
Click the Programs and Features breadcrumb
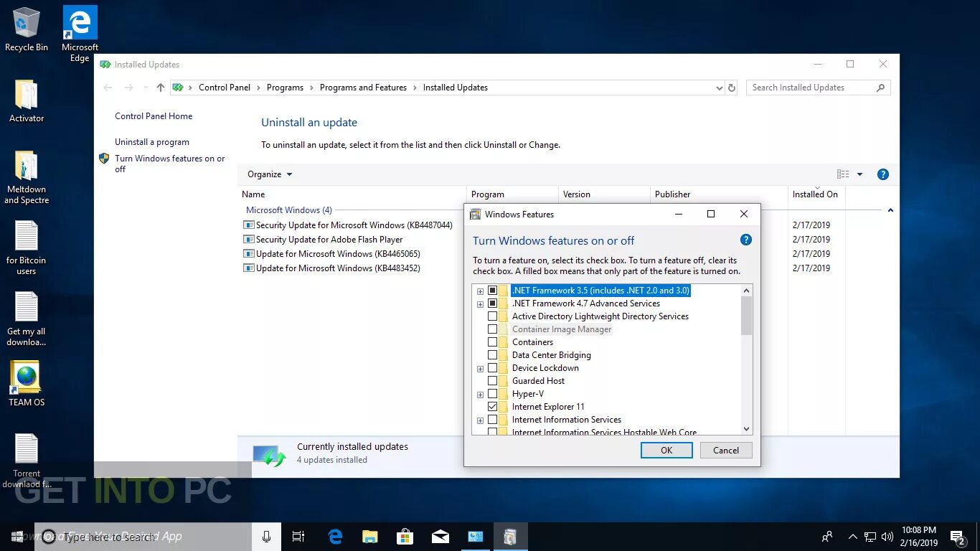pyautogui.click(x=363, y=88)
